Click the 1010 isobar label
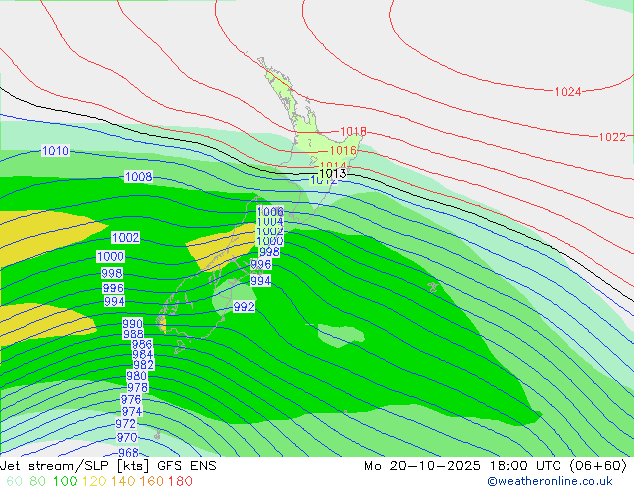Screen dimensions: 634x490 (55, 151)
